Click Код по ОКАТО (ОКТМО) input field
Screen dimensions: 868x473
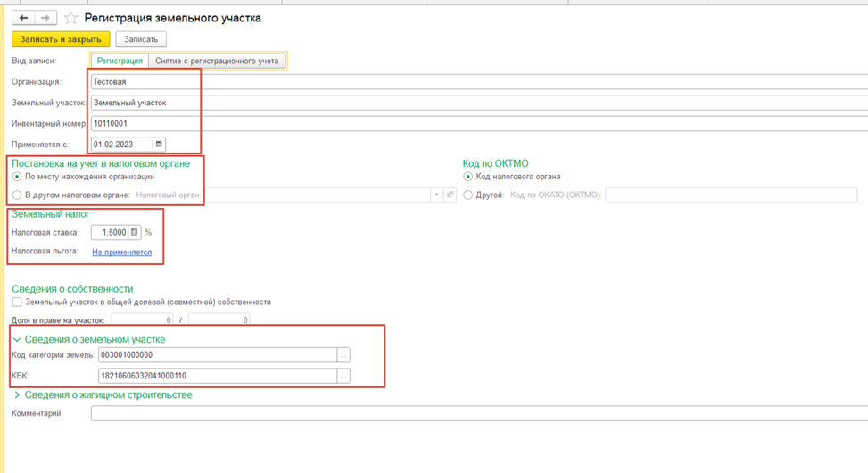732,195
